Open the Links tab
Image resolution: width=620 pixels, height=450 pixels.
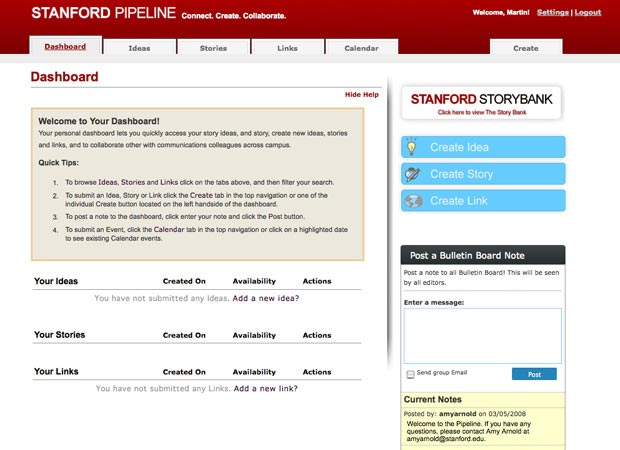click(x=287, y=48)
